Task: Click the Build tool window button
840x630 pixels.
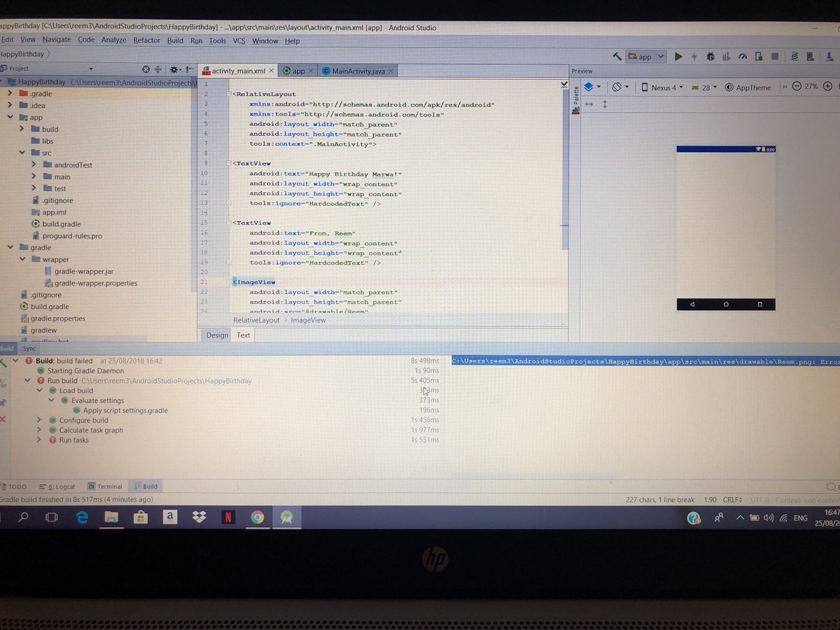Action: click(146, 486)
